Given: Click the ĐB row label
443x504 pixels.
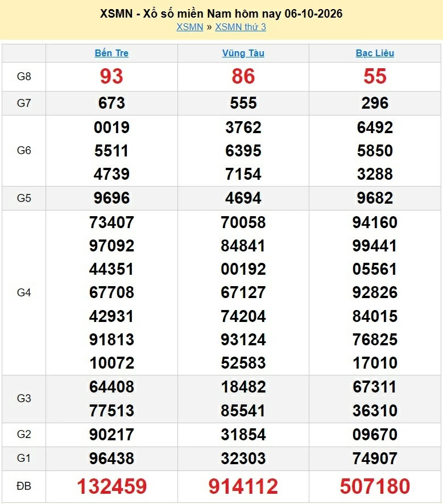Looking at the screenshot, I should point(24,486).
